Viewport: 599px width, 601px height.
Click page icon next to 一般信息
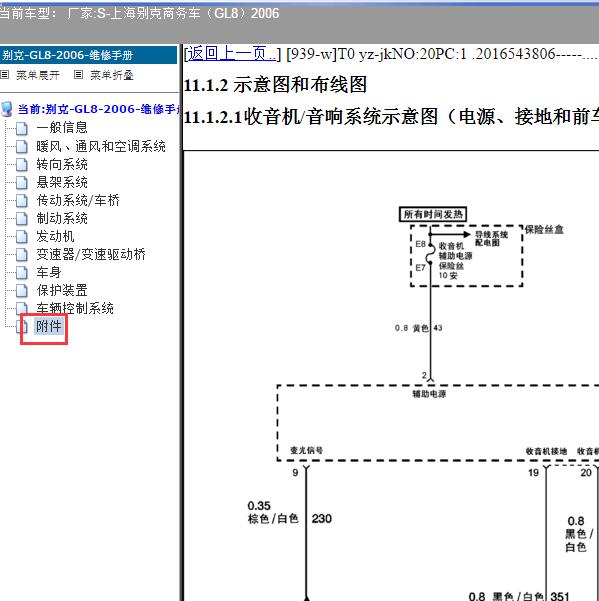22,128
